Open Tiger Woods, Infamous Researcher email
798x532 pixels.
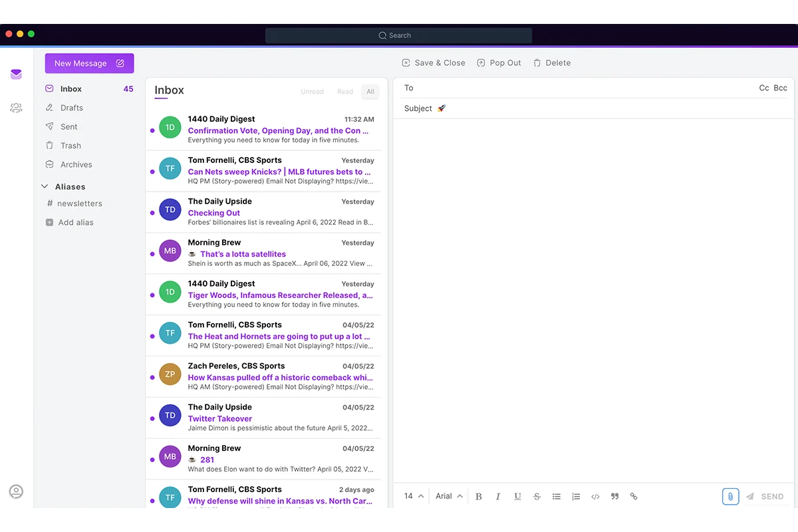(263, 295)
